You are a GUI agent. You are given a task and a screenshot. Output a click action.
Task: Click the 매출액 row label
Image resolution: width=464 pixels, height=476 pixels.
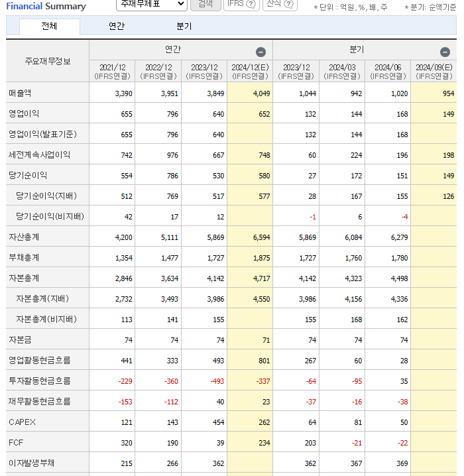[20, 93]
